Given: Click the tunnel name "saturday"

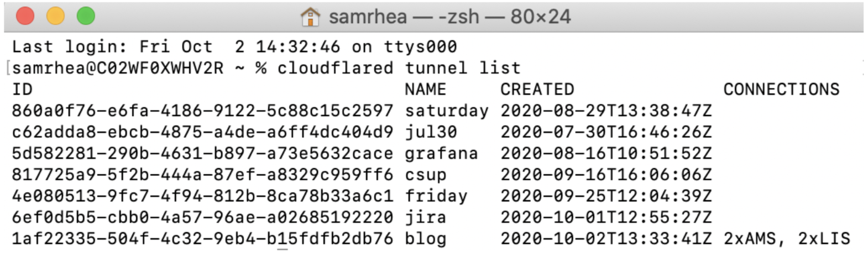Looking at the screenshot, I should click(x=446, y=111).
